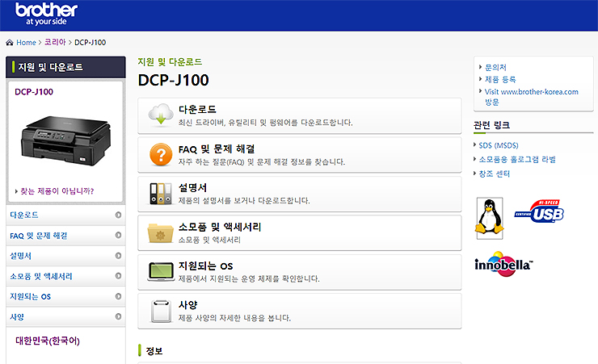Click the cloud download icon

(x=161, y=115)
